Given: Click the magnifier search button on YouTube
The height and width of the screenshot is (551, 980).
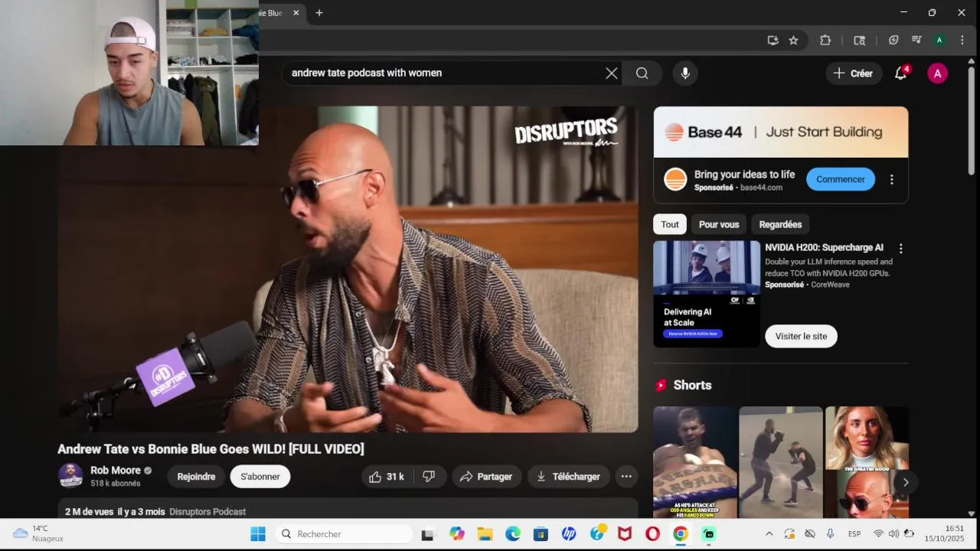Looking at the screenshot, I should coord(642,73).
